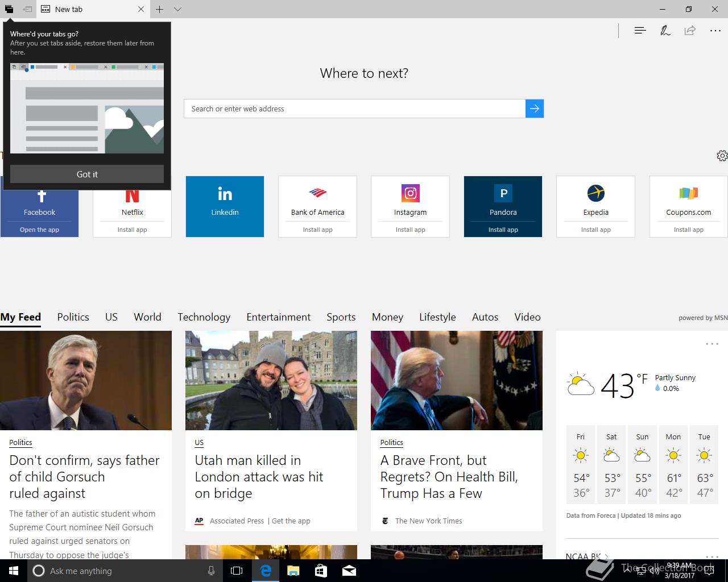Switch to the Sports feed tab

click(x=341, y=317)
